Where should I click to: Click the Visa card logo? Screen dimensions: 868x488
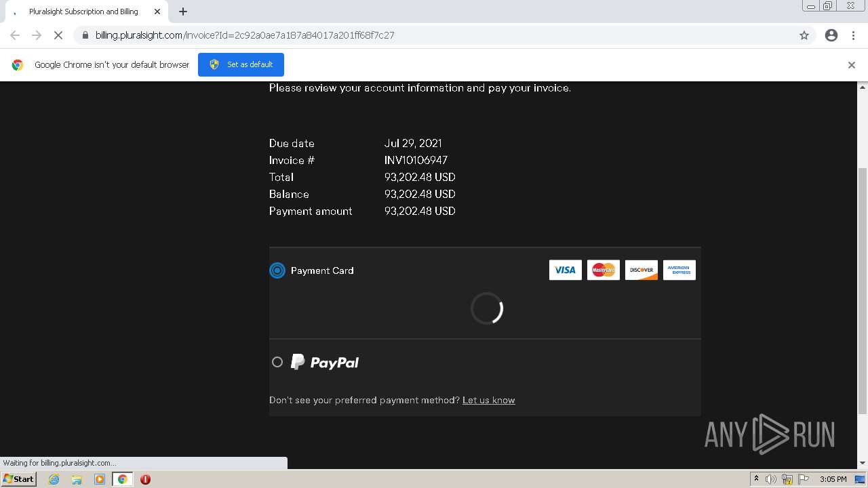coord(566,270)
